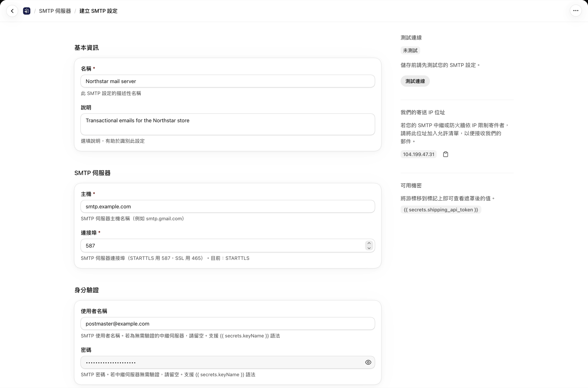Click the 基本資訊 section heading
Viewport: 588px width, 388px height.
[86, 48]
